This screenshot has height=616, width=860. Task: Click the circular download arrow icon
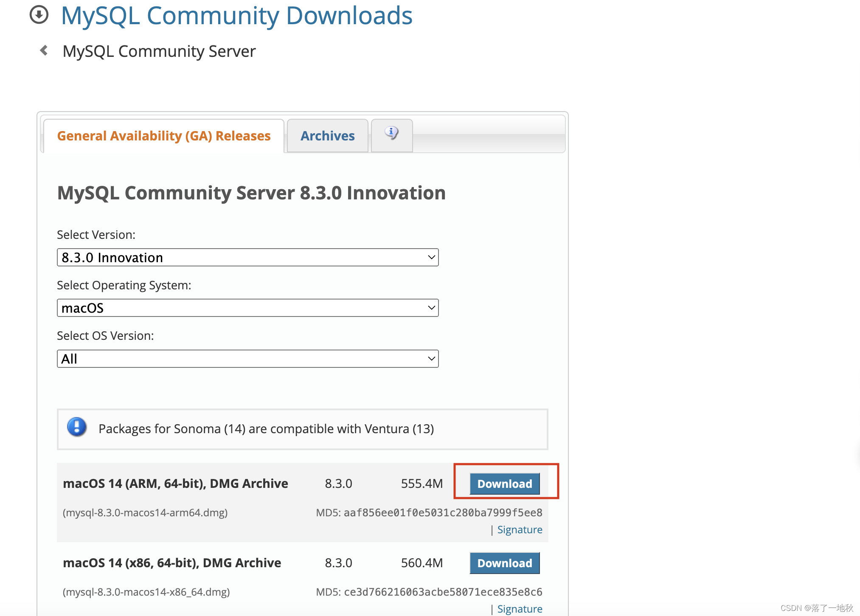39,15
